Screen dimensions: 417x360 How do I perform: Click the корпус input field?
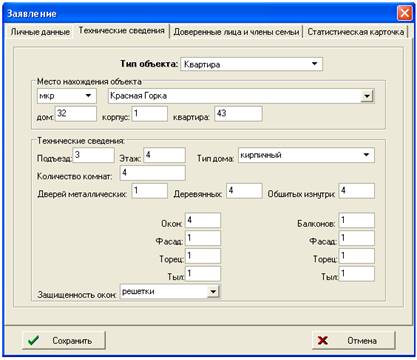149,114
